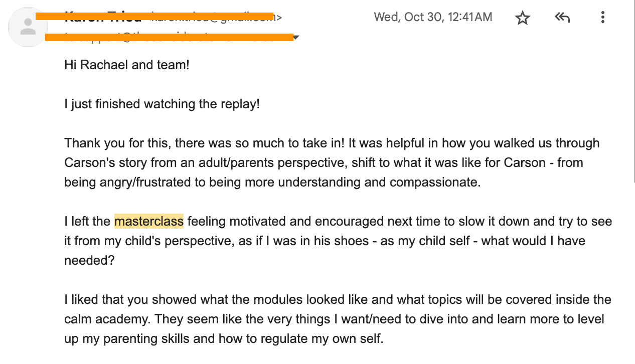Click the line "I just finished watching the replay!"
This screenshot has width=635, height=364.
(162, 104)
